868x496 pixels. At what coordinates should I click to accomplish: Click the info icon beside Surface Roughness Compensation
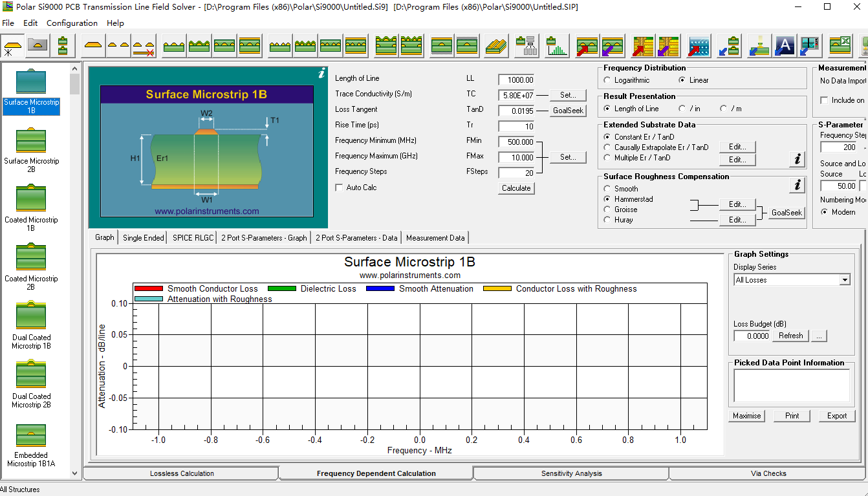pos(797,186)
